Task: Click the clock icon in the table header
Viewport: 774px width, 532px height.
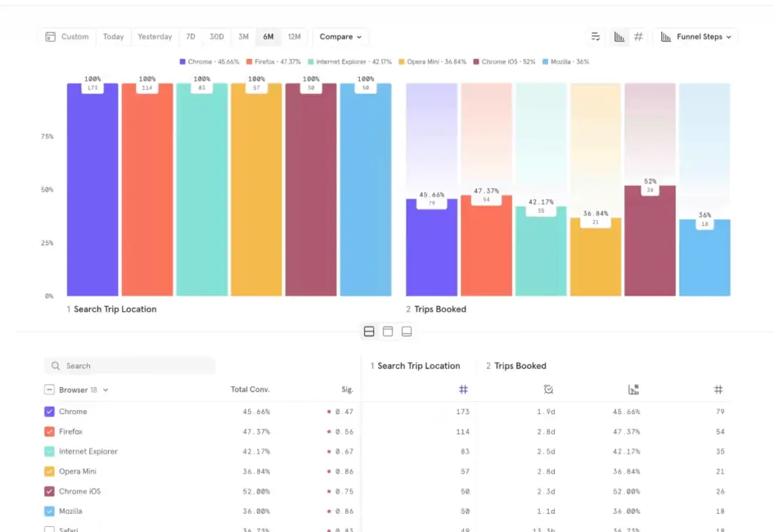Action: click(548, 388)
